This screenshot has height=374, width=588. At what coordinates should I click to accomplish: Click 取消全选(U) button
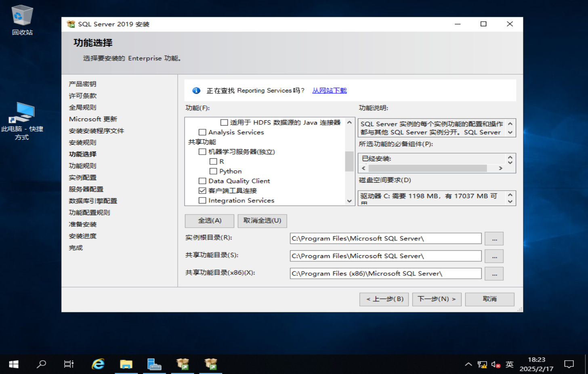click(262, 221)
